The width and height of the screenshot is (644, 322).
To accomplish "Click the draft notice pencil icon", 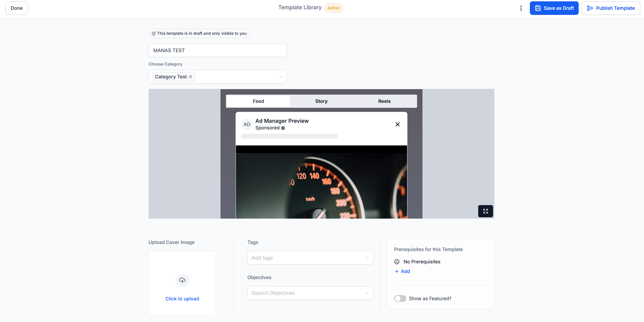I will coord(154,33).
